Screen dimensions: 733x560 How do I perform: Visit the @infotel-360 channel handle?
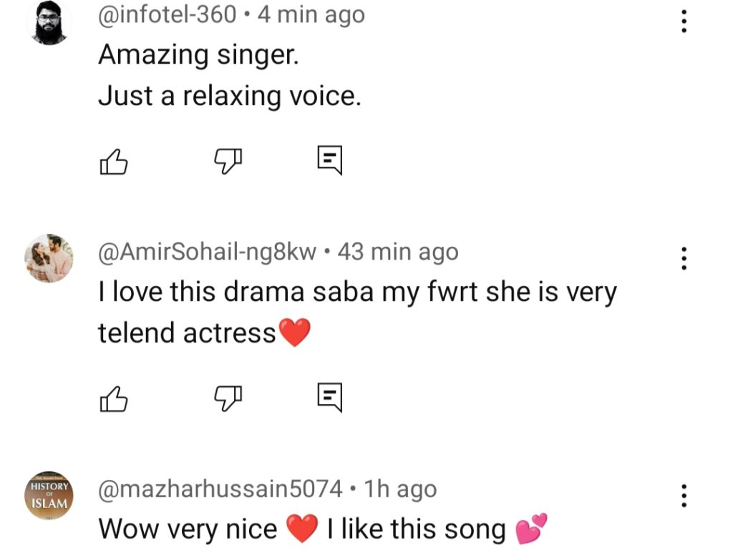[x=167, y=14]
